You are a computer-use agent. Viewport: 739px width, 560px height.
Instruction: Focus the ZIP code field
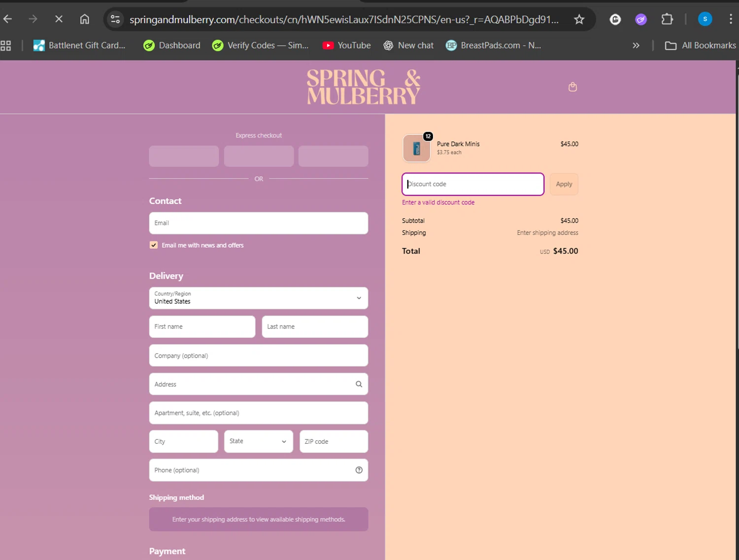point(334,441)
